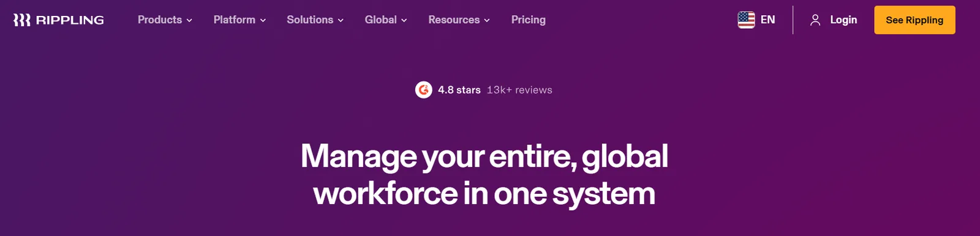Expand the Platform dropdown chevron
This screenshot has height=236, width=980.
click(263, 20)
